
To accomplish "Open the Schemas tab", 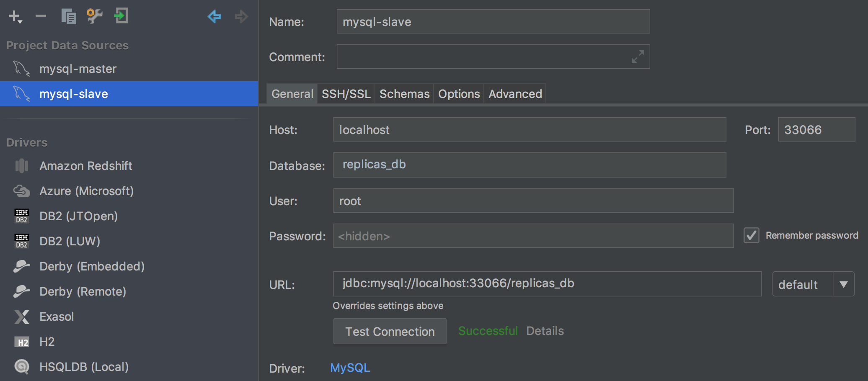I will [404, 94].
